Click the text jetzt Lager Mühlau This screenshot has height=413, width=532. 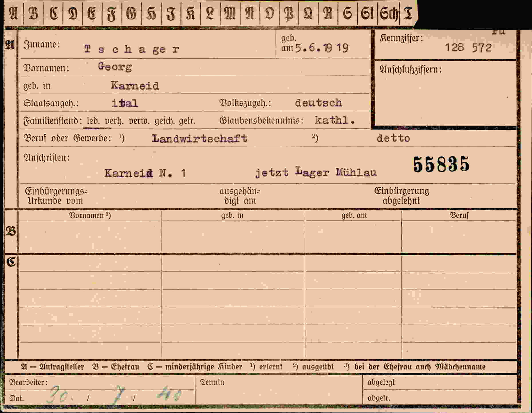click(x=316, y=173)
